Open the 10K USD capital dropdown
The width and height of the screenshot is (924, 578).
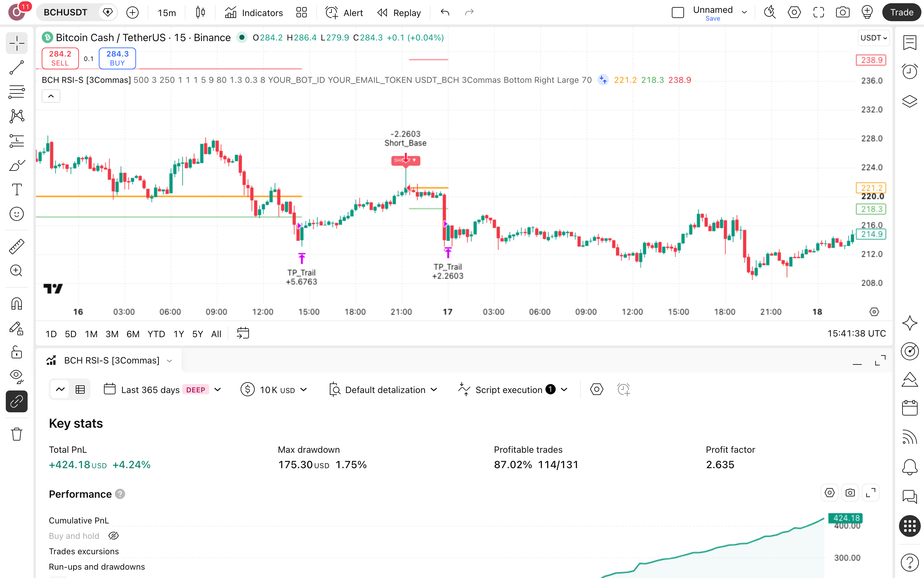[x=274, y=390]
